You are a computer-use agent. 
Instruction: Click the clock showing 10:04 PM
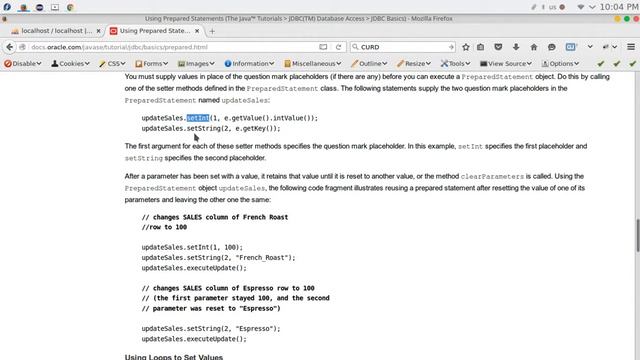tap(619, 7)
